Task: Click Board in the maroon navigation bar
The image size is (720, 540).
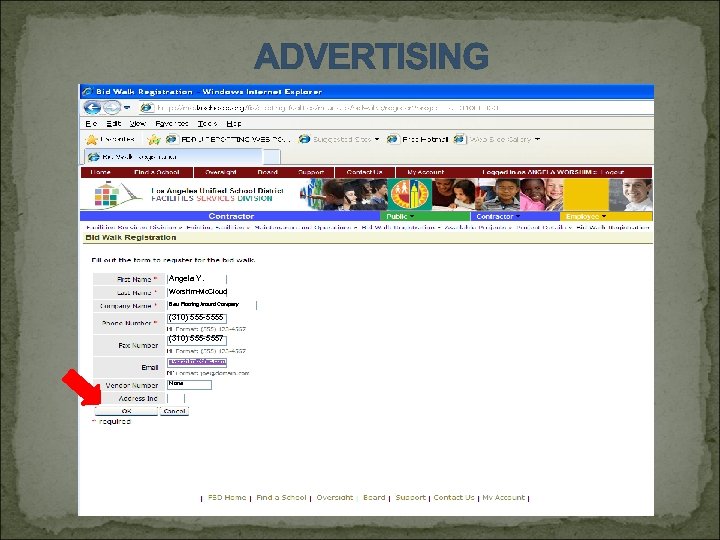Action: (x=268, y=172)
